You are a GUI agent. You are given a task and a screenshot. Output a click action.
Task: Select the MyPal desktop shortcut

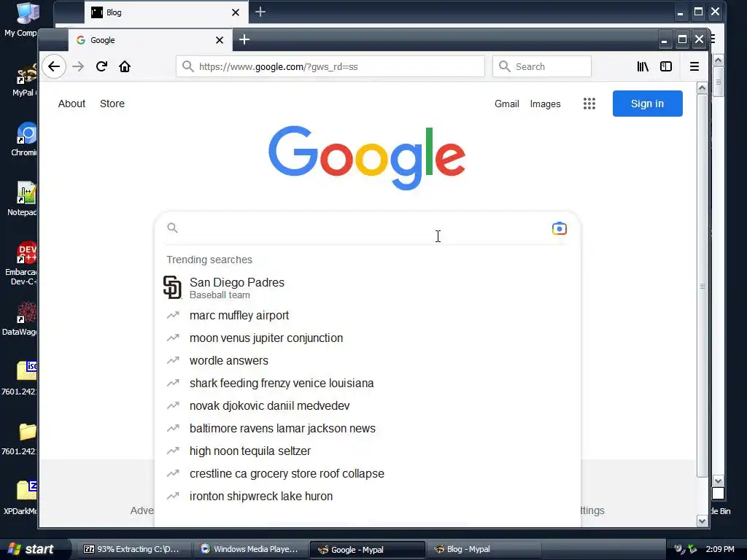tap(24, 79)
